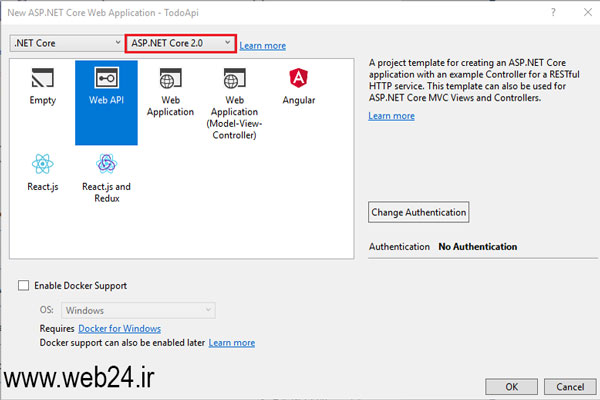Screen dimensions: 600x400
Task: Pick the React.js and Redux template icon
Action: tap(106, 164)
